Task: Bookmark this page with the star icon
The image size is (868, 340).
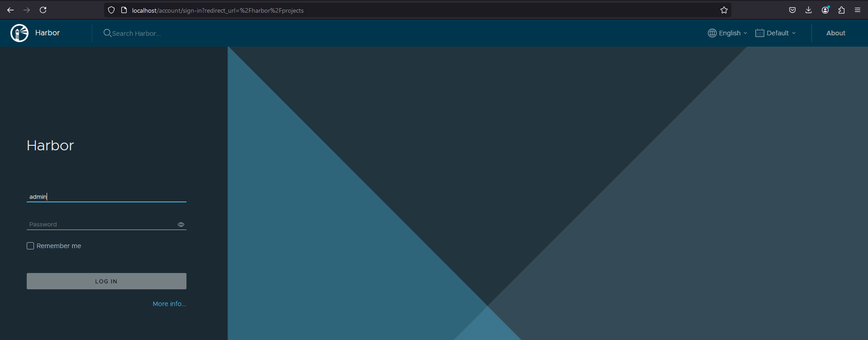Action: click(724, 10)
